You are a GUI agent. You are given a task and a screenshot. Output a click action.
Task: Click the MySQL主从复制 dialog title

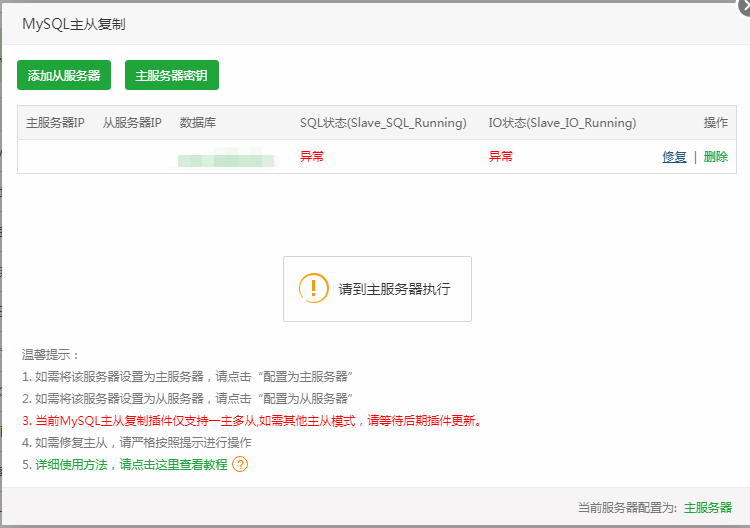[74, 24]
